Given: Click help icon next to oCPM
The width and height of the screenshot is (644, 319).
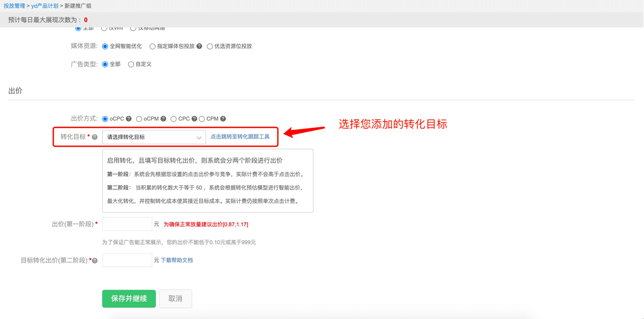Looking at the screenshot, I should pos(163,119).
